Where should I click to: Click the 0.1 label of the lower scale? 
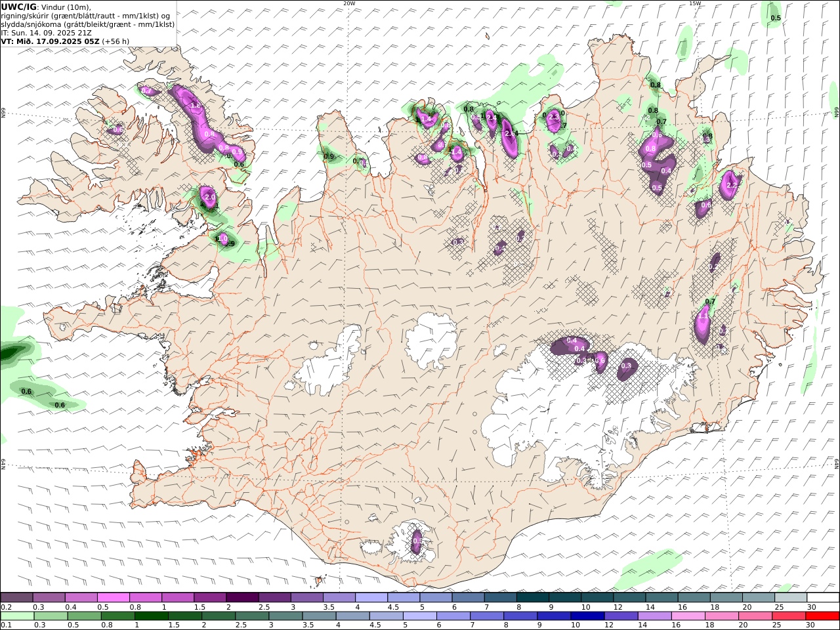click(5, 625)
